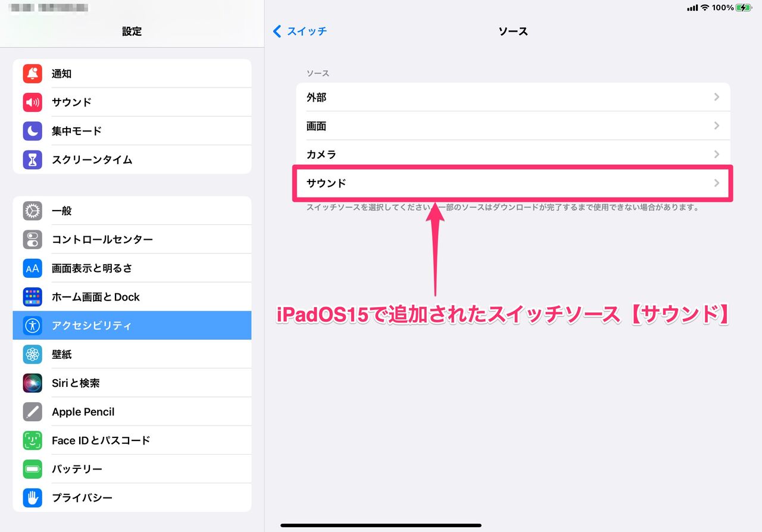Open 集中モード via the crescent moon icon
Image resolution: width=762 pixels, height=532 pixels.
(x=32, y=130)
